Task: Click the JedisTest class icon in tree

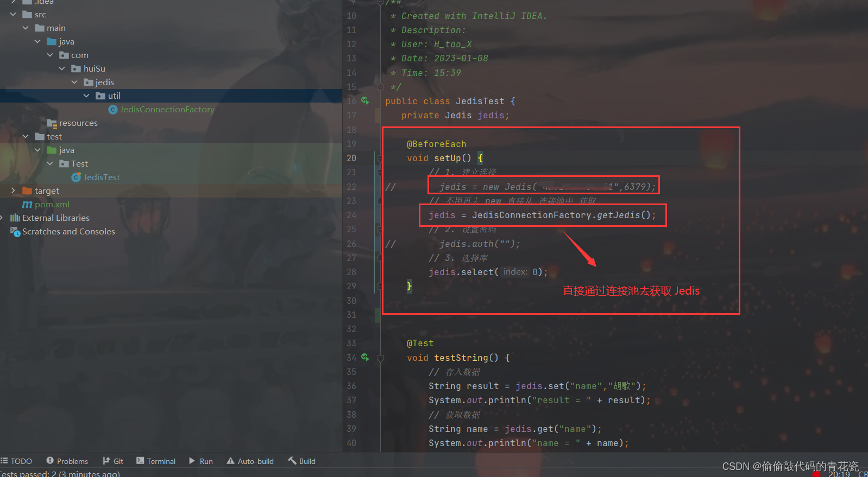Action: [76, 177]
